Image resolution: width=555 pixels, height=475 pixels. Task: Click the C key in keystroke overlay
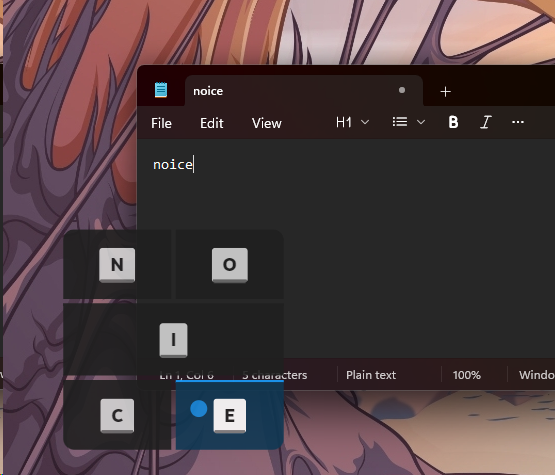(117, 416)
